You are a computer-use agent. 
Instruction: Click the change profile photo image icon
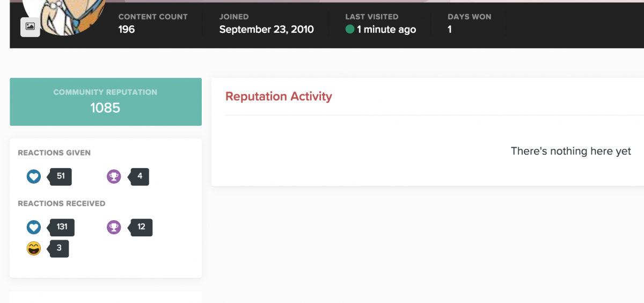click(30, 26)
